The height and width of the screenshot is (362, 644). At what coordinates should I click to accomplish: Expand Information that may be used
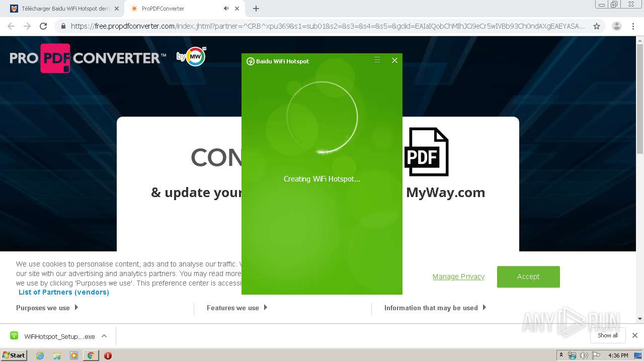click(435, 308)
